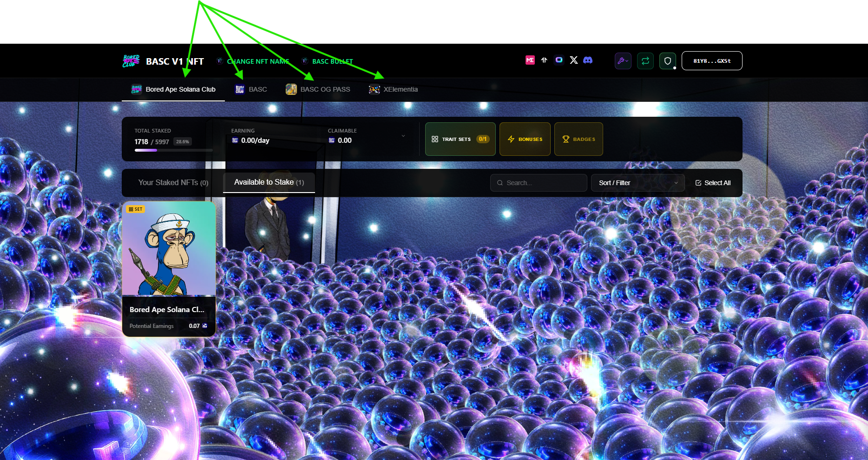868x460 pixels.
Task: Click the Change NFT Name link
Action: point(258,61)
